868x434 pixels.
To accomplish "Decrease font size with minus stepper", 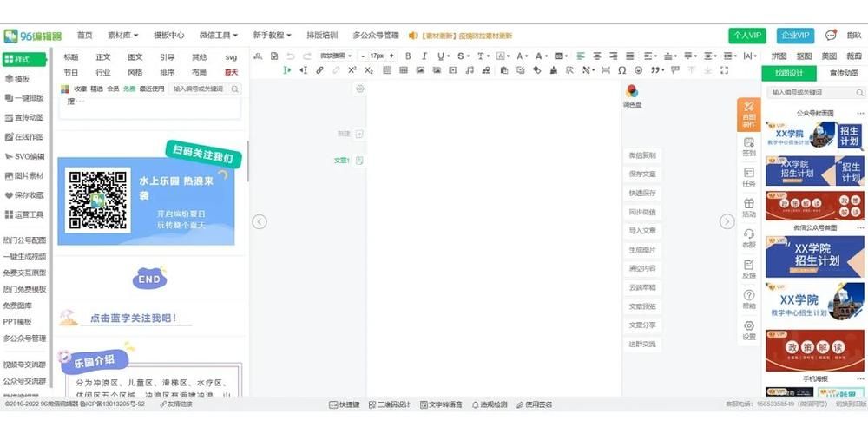I will pyautogui.click(x=363, y=56).
